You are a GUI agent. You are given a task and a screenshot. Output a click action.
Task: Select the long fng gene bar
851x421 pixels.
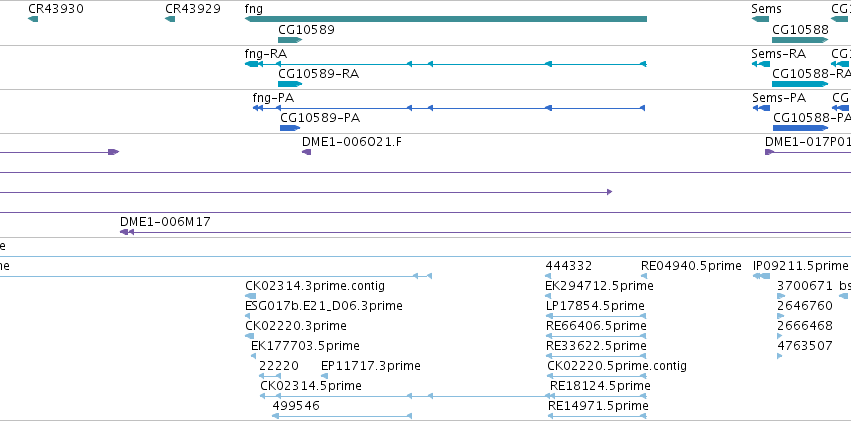coord(446,20)
